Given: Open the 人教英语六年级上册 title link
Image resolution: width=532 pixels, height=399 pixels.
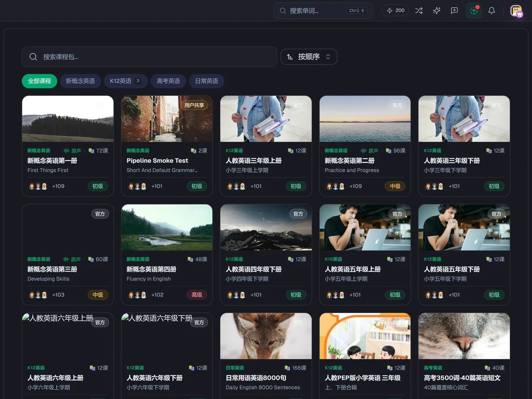Looking at the screenshot, I should pos(55,378).
